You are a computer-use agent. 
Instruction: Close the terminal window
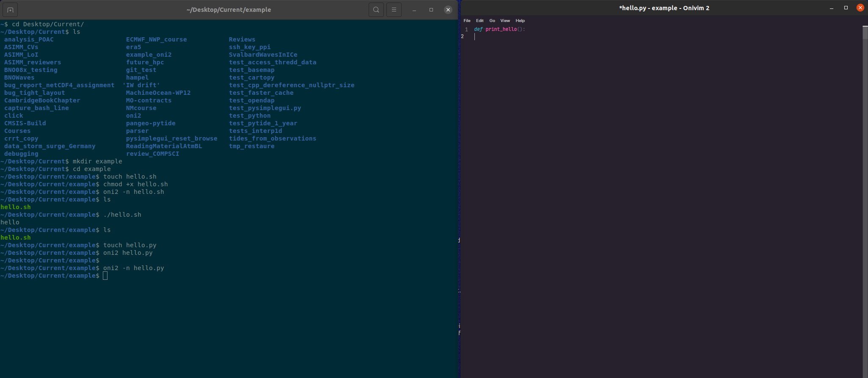click(448, 10)
